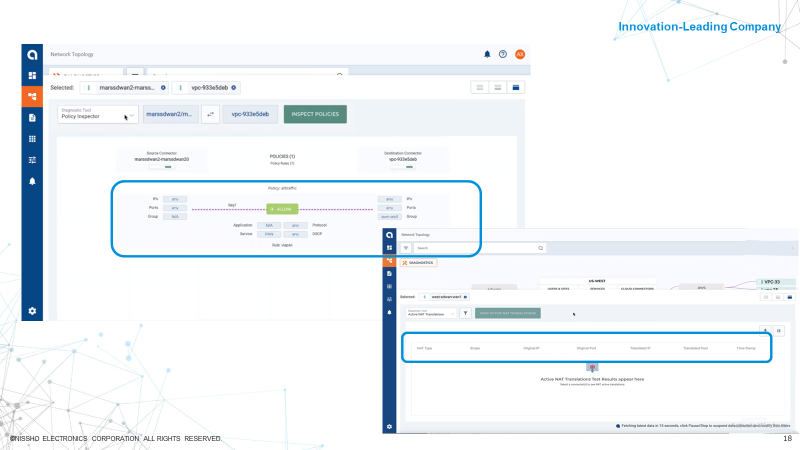Click the help question mark icon

[503, 54]
